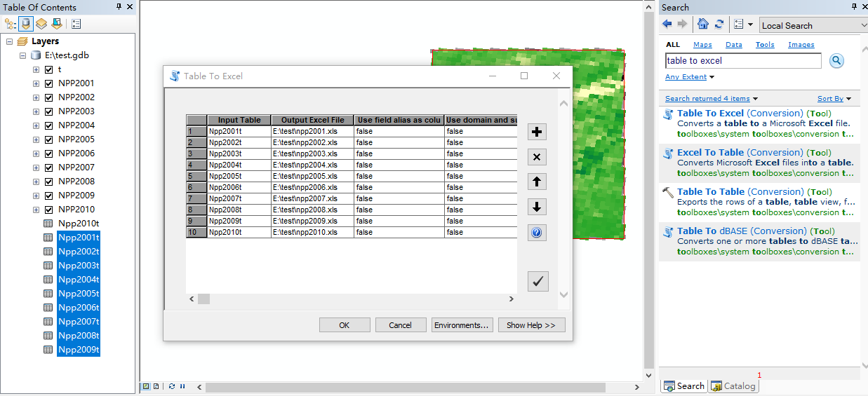The image size is (868, 396).
Task: Switch TOC to List By Source
Action: [26, 24]
